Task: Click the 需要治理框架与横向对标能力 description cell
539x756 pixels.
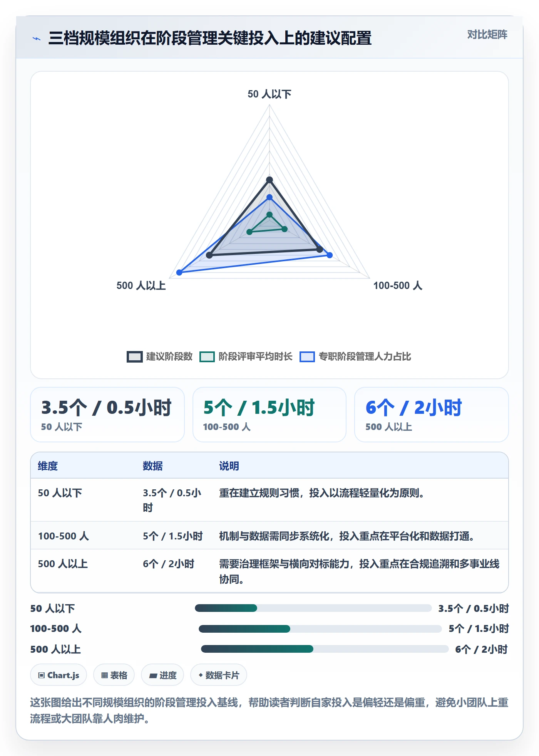Action: (360, 571)
